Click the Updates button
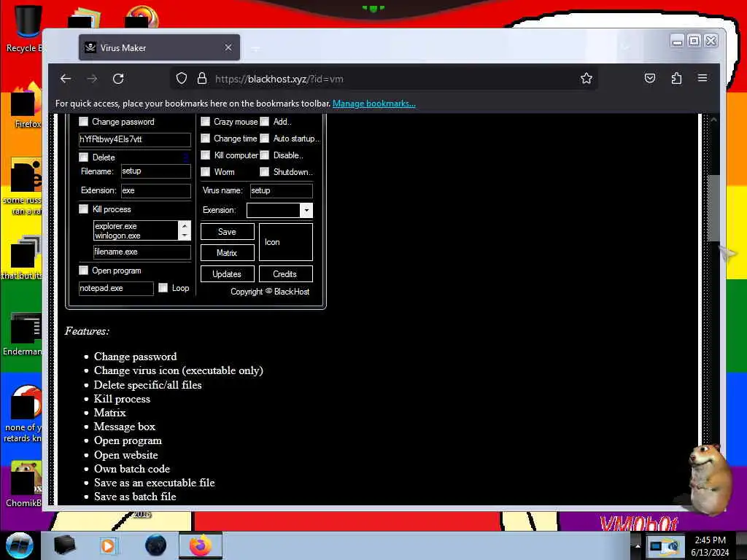The image size is (747, 560). coord(228,274)
